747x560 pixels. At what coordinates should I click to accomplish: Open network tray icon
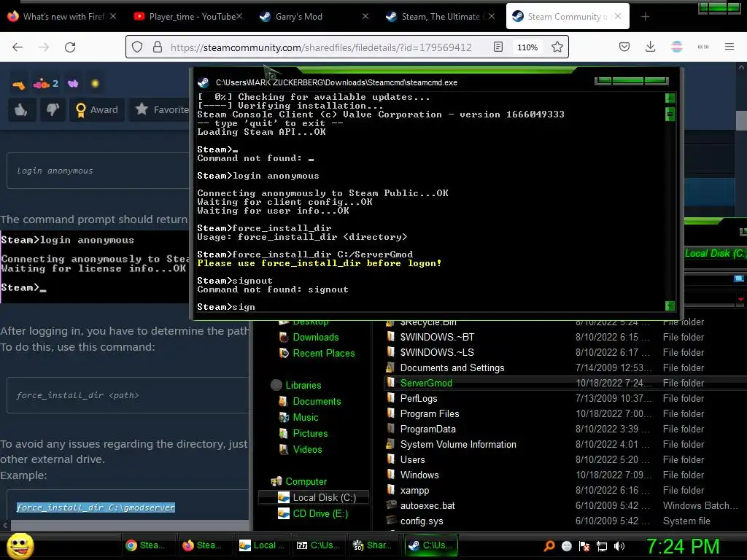pos(602,546)
